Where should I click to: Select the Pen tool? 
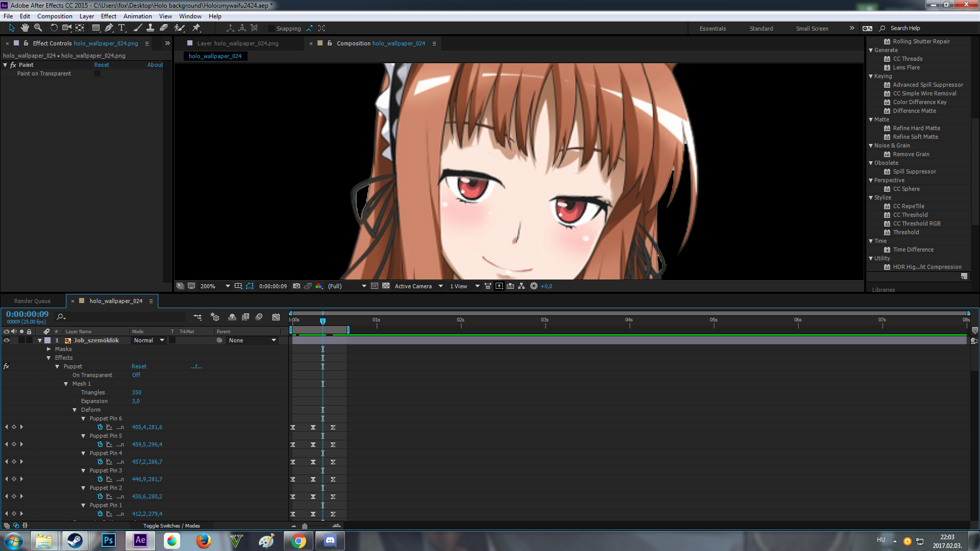point(109,28)
